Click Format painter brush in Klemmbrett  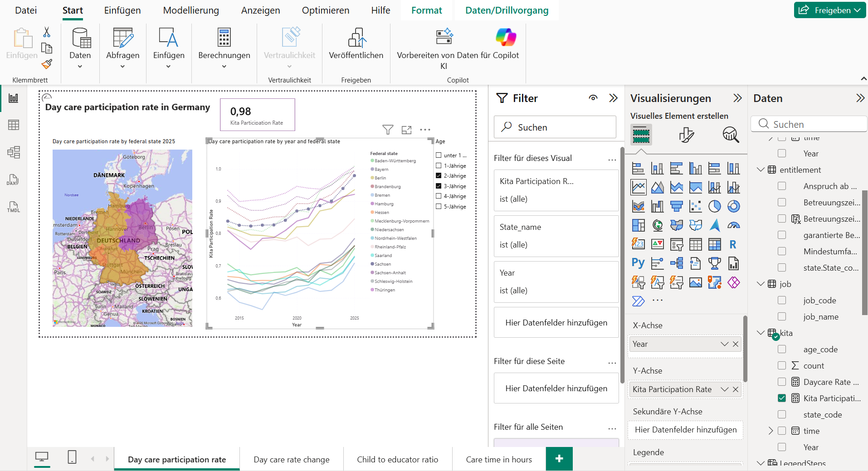47,64
